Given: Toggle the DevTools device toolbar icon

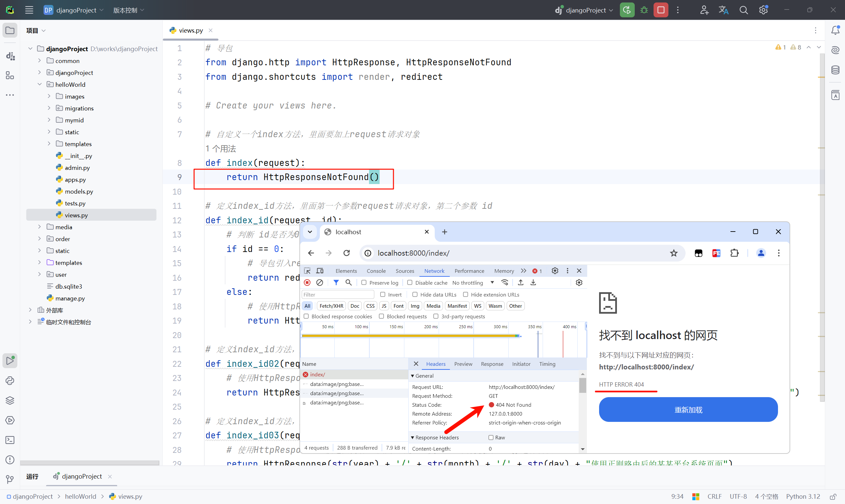Looking at the screenshot, I should click(x=320, y=271).
